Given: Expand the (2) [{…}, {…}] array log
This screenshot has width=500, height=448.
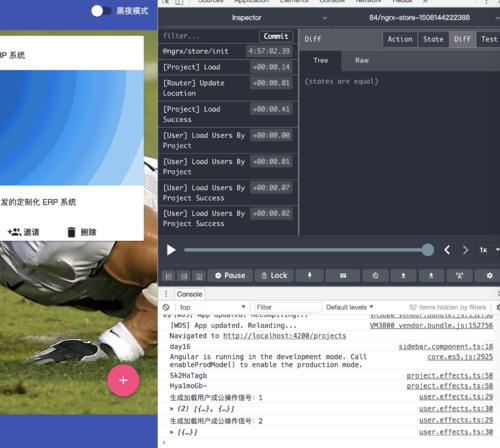Looking at the screenshot, I should [x=172, y=409].
